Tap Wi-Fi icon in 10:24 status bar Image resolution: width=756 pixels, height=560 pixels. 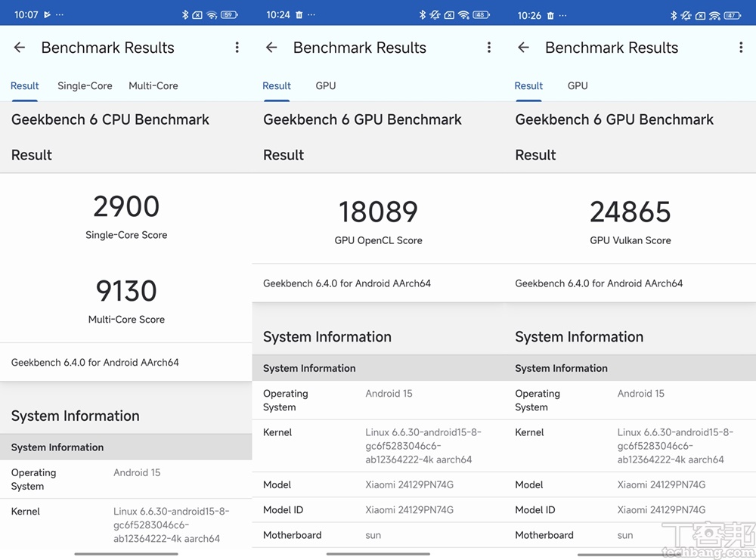tap(464, 15)
